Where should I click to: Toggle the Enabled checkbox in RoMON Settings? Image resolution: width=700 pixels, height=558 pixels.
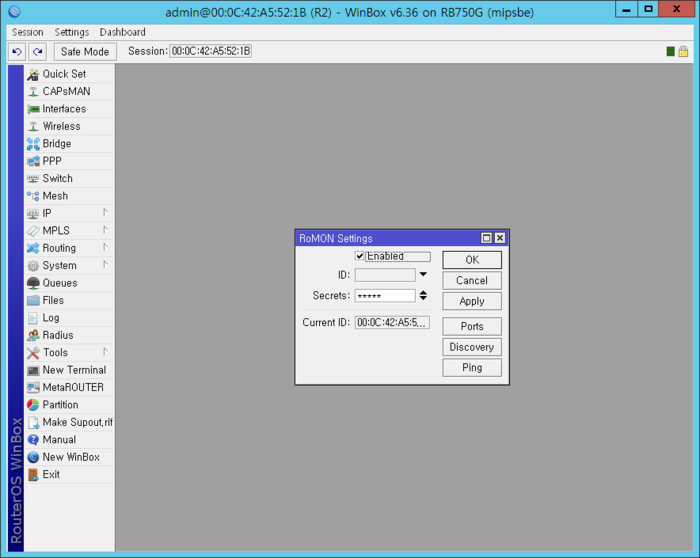[359, 256]
